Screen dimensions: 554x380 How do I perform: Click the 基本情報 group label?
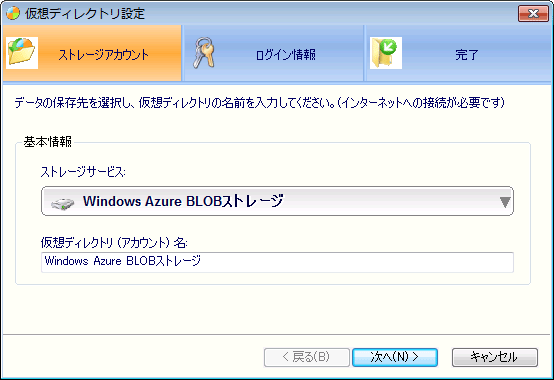(x=48, y=142)
